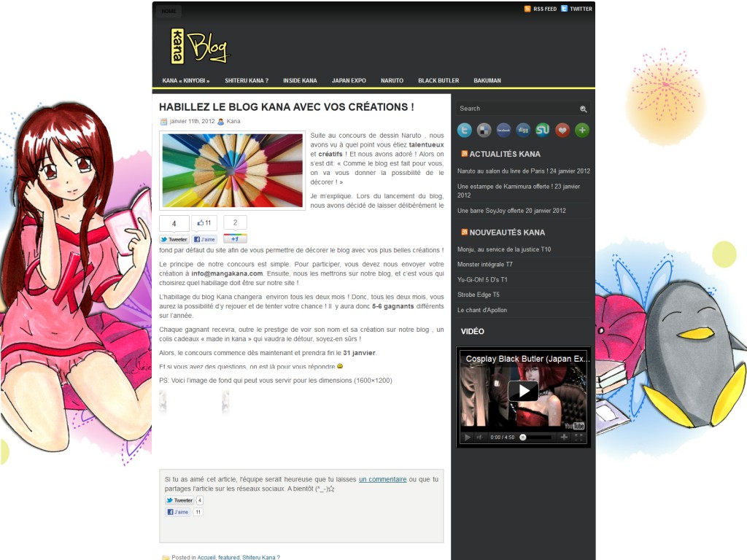Toggle mute on the video player
This screenshot has height=560, width=747.
click(480, 437)
